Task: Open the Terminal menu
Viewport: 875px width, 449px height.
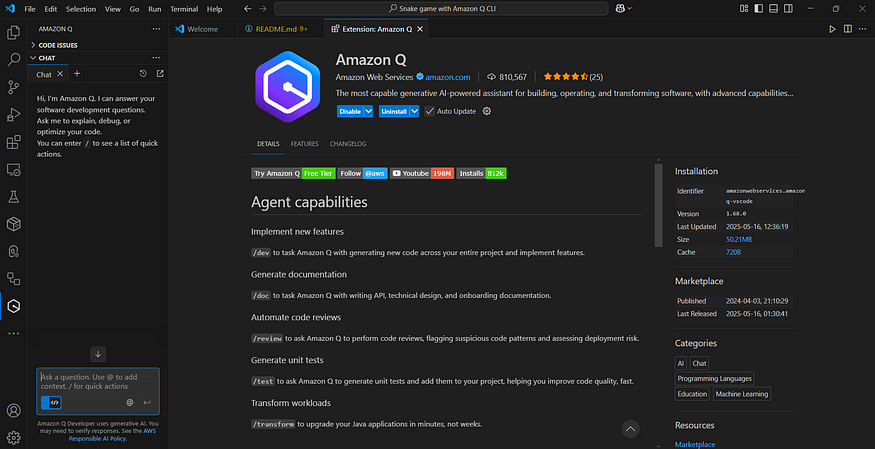Action: pyautogui.click(x=184, y=9)
